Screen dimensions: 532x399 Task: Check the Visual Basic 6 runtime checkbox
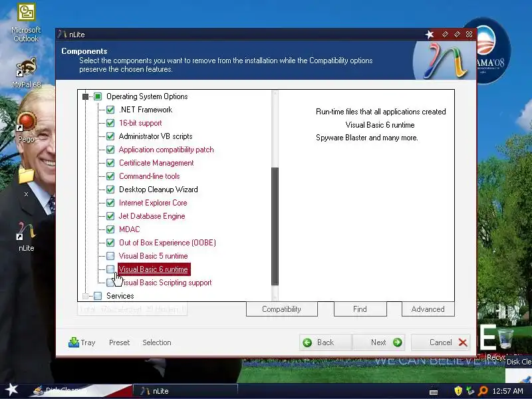[110, 269]
